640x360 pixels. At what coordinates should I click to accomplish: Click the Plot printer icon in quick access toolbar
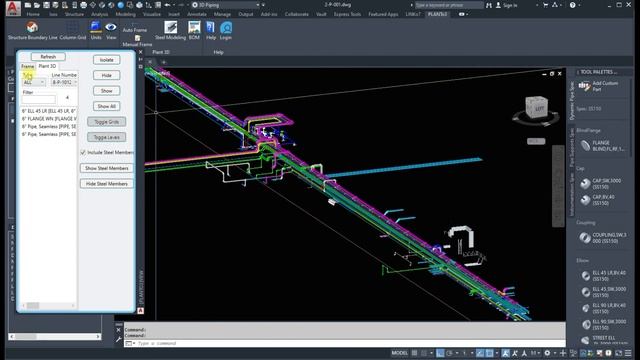[x=84, y=5]
